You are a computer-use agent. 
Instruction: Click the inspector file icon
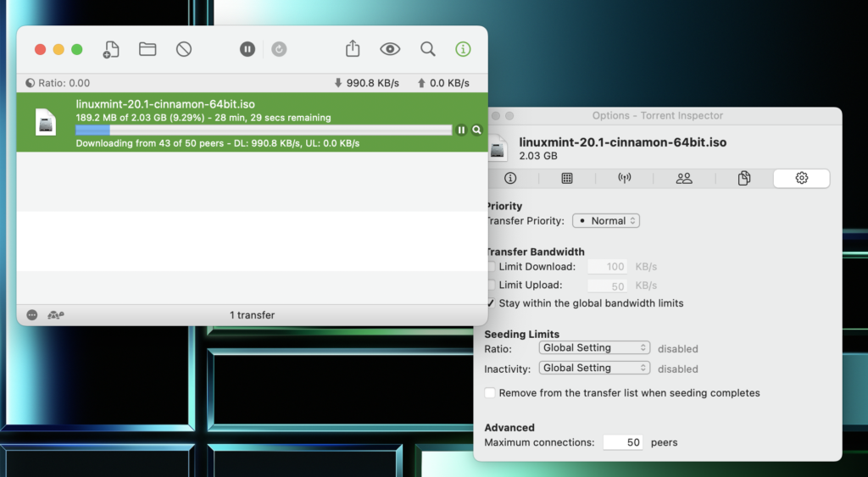pos(498,148)
